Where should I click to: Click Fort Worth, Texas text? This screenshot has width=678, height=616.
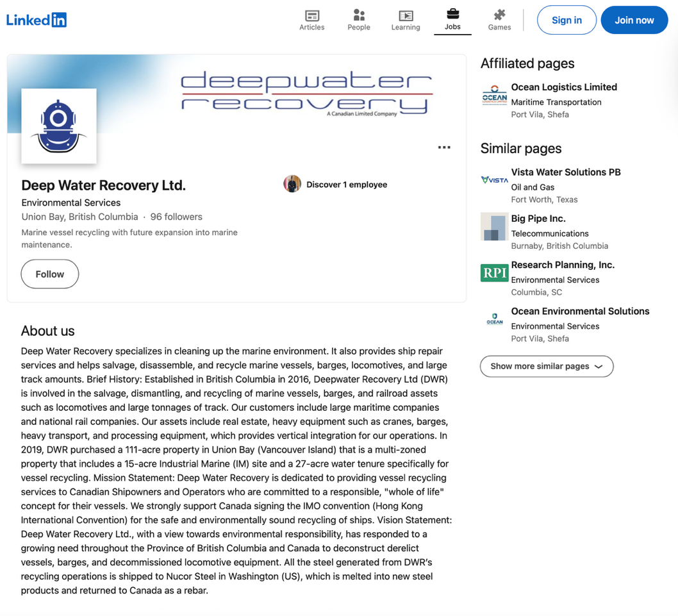pos(545,199)
